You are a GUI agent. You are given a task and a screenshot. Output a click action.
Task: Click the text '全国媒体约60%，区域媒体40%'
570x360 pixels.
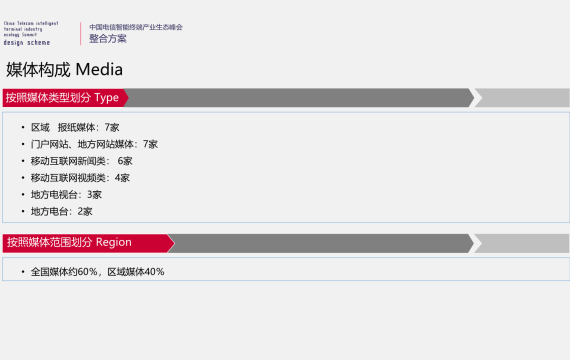tap(97, 272)
